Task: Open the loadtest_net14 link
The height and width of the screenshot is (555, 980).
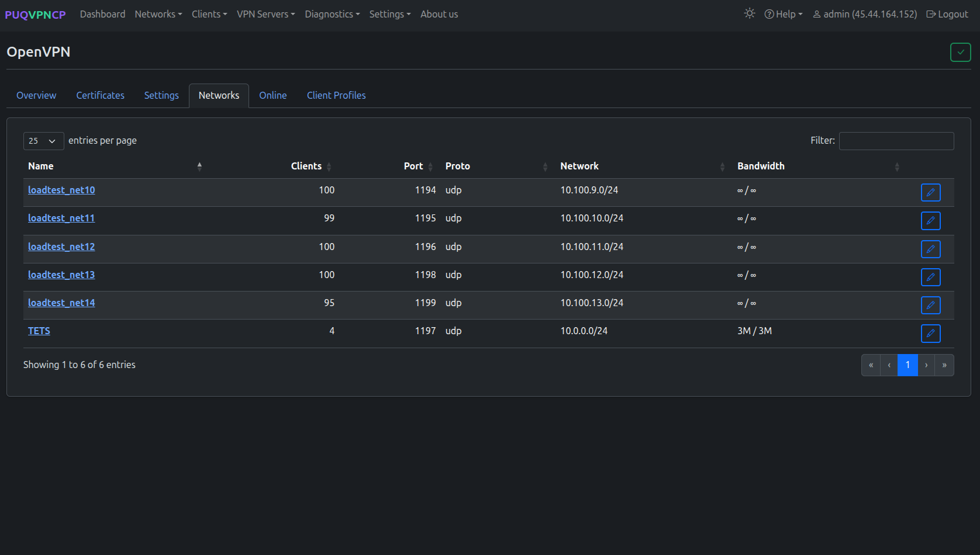Action: coord(61,303)
